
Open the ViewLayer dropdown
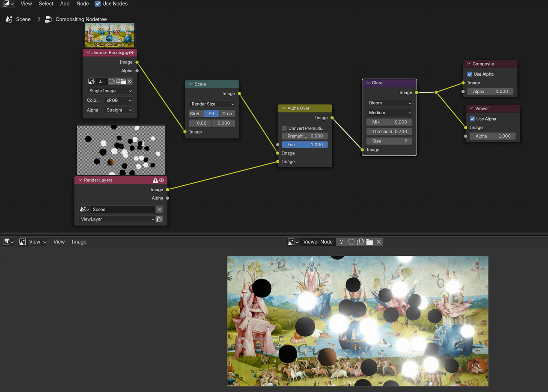[x=117, y=219]
